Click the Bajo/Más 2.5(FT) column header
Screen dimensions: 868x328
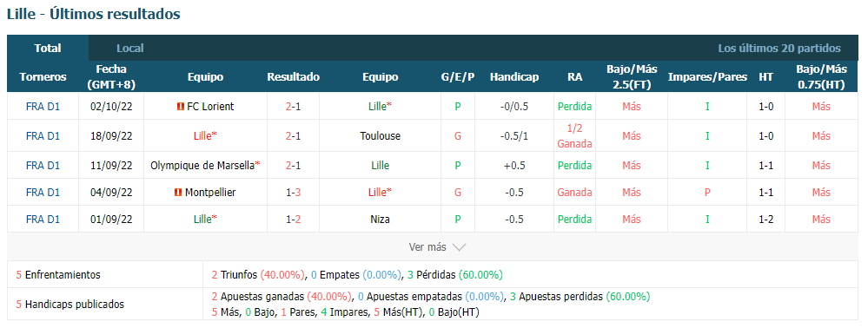click(632, 77)
